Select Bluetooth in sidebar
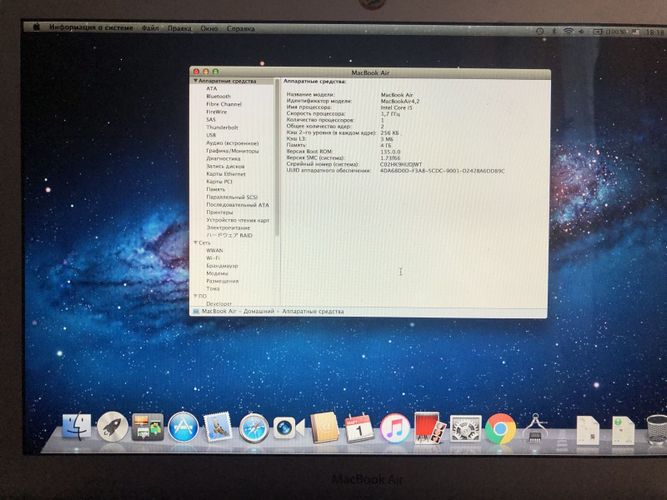Viewport: 667px width, 500px height. (x=218, y=96)
